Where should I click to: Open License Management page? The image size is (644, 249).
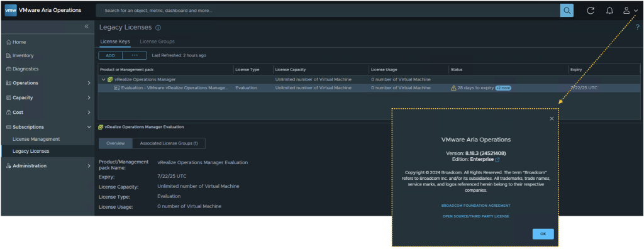[36, 140]
